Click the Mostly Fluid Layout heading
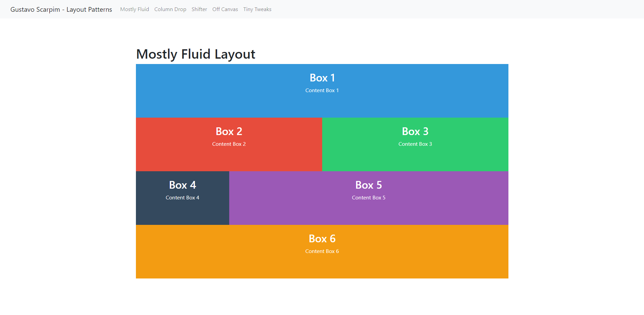Screen dimensions: 644x315 (x=196, y=54)
